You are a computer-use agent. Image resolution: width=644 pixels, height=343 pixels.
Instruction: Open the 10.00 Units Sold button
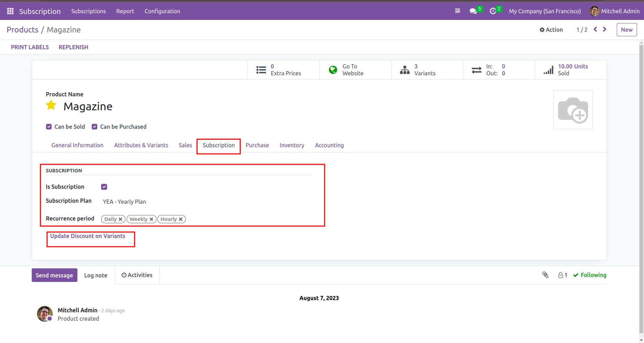click(571, 70)
